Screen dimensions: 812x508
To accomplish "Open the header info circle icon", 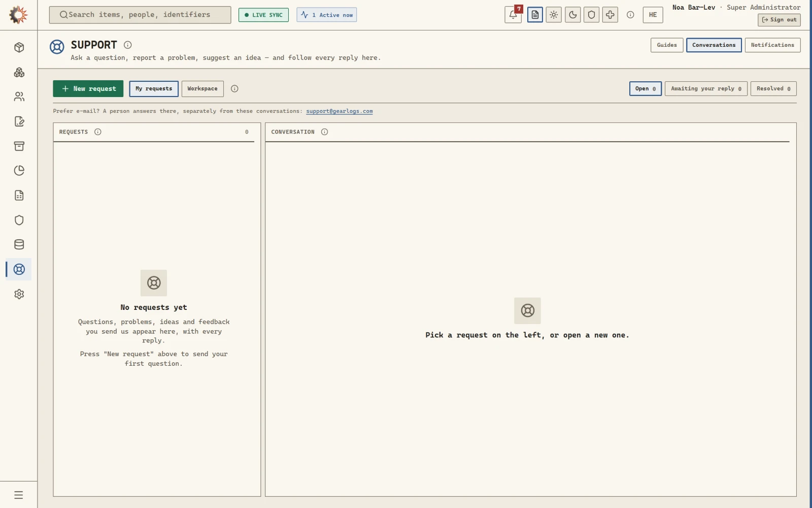I will click(x=630, y=15).
